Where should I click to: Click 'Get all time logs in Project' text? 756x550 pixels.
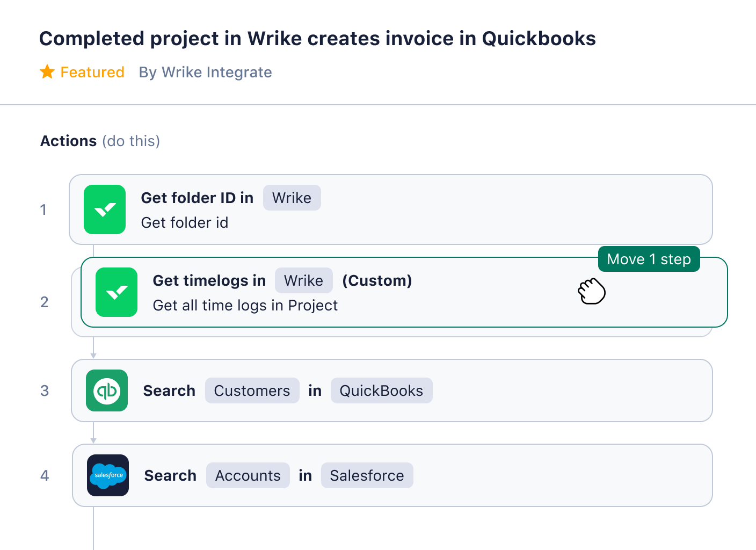pyautogui.click(x=245, y=305)
